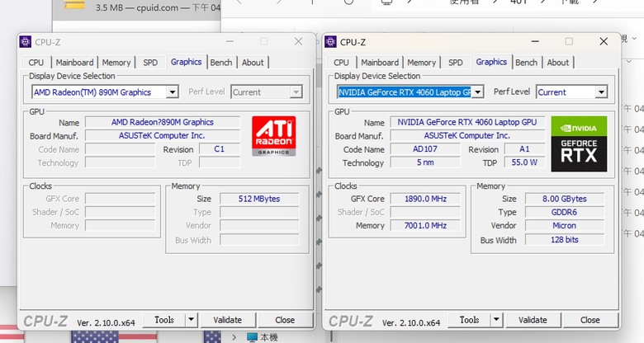Click the Tools button in the right CPU-Z window
Image resolution: width=644 pixels, height=343 pixels.
470,320
